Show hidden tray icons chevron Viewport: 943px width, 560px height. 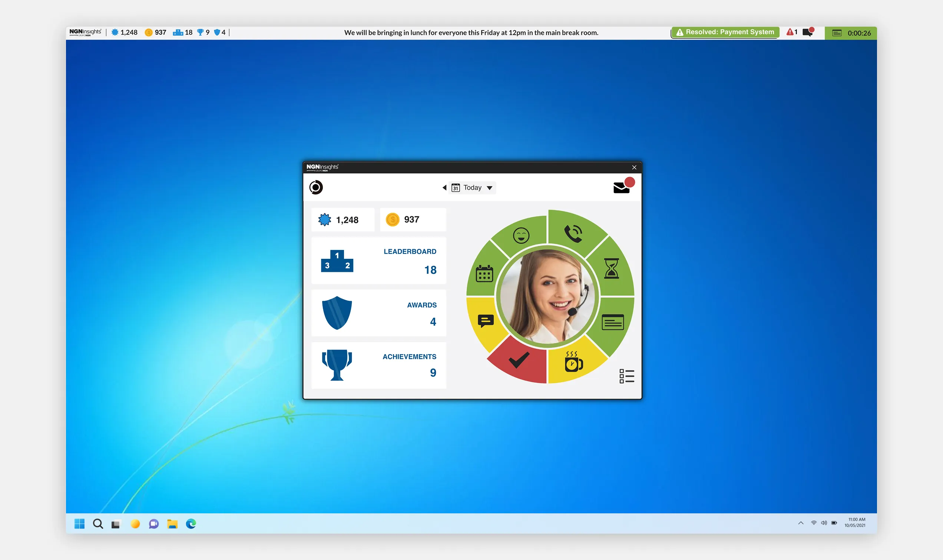click(x=801, y=523)
